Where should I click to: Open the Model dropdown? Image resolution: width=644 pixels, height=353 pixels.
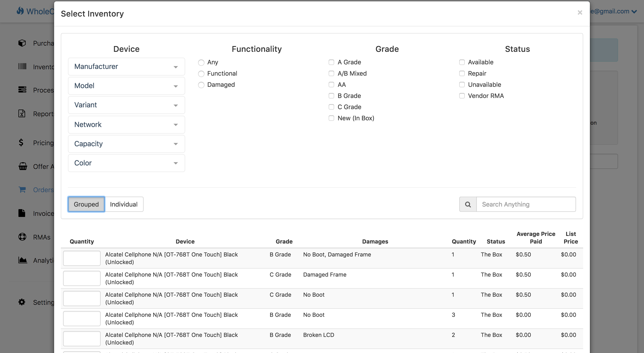[126, 86]
